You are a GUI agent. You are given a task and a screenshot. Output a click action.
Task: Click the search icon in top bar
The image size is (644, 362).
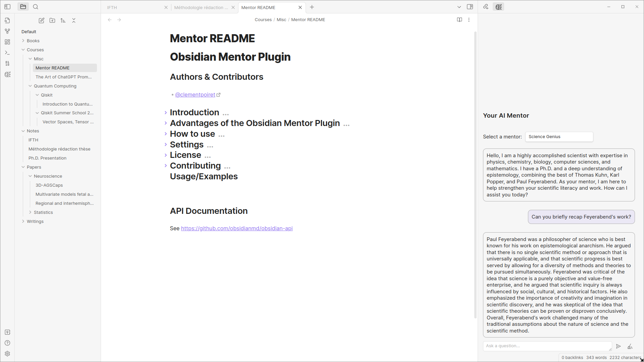35,7
